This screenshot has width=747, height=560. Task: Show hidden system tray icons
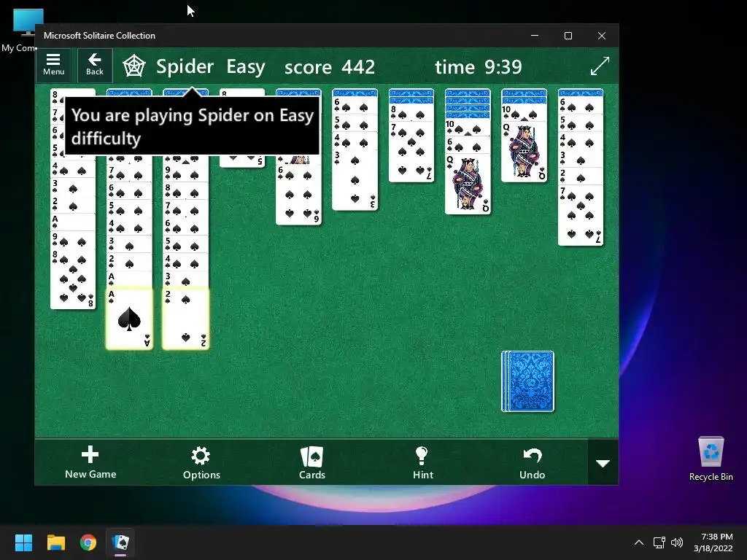click(x=639, y=542)
